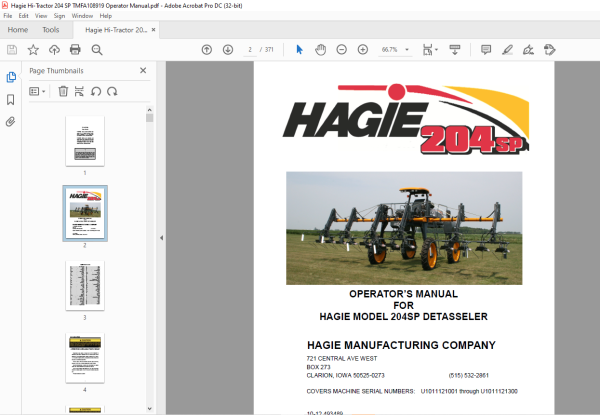Open the Window menu
The width and height of the screenshot is (600, 415).
82,16
